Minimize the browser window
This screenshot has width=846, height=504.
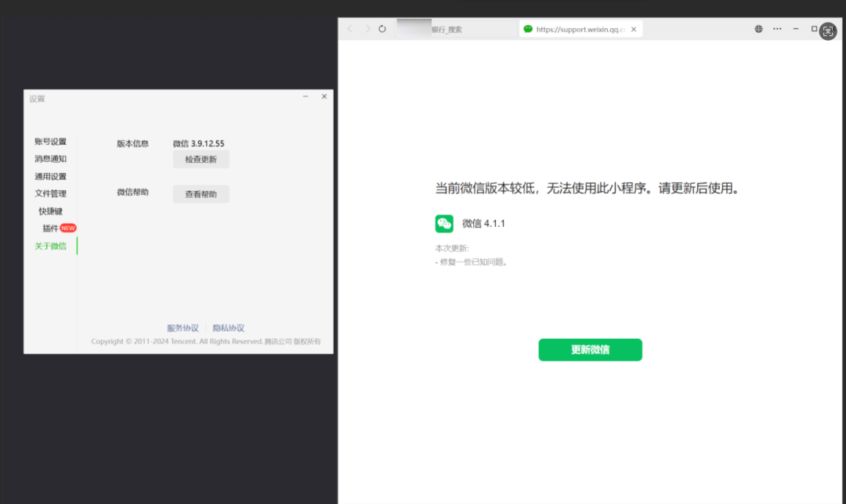click(796, 29)
